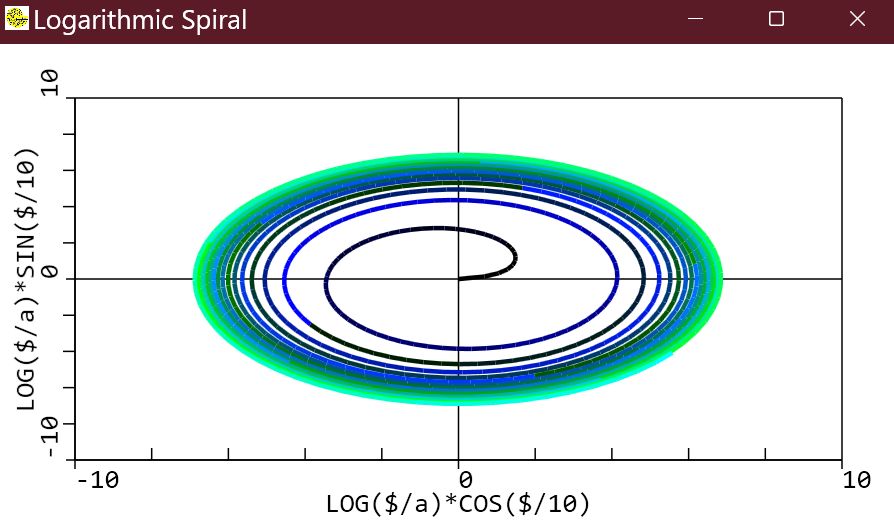Click the x-axis label LOG($/a)*COS($/10)

click(x=458, y=502)
